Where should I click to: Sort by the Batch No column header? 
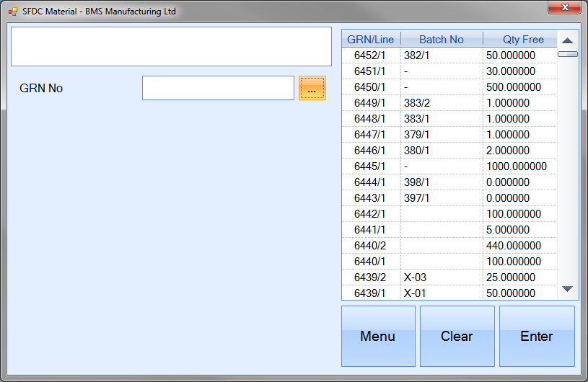441,40
